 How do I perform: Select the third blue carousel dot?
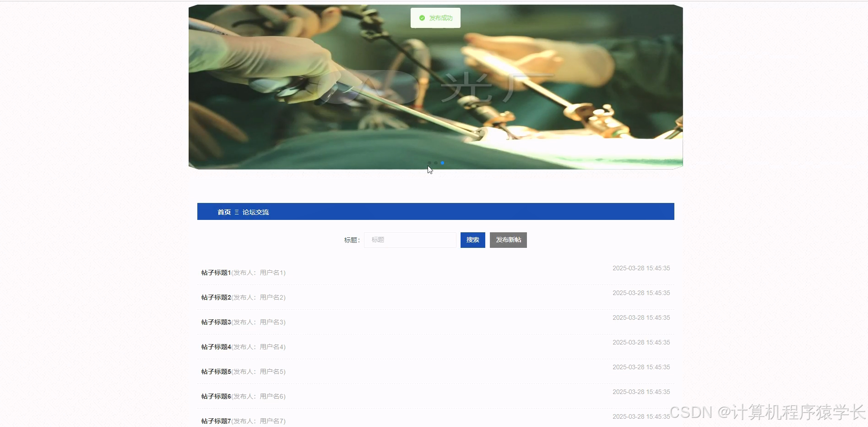point(442,163)
